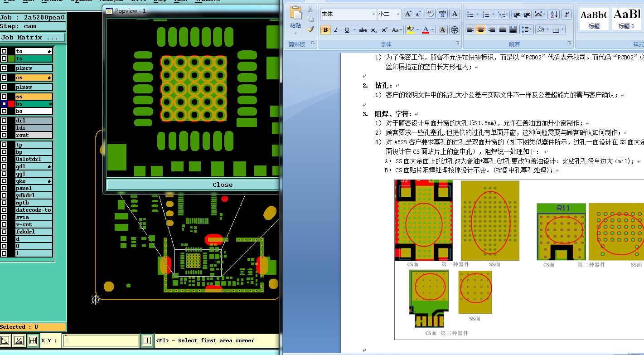Click Grow Font icon
Viewport: 644px width, 355px height.
click(x=408, y=14)
